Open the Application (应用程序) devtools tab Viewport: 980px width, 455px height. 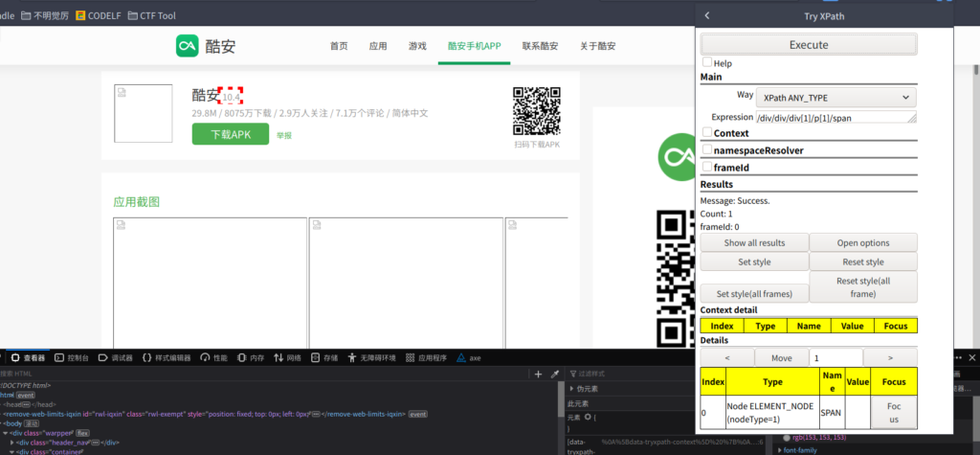[426, 358]
